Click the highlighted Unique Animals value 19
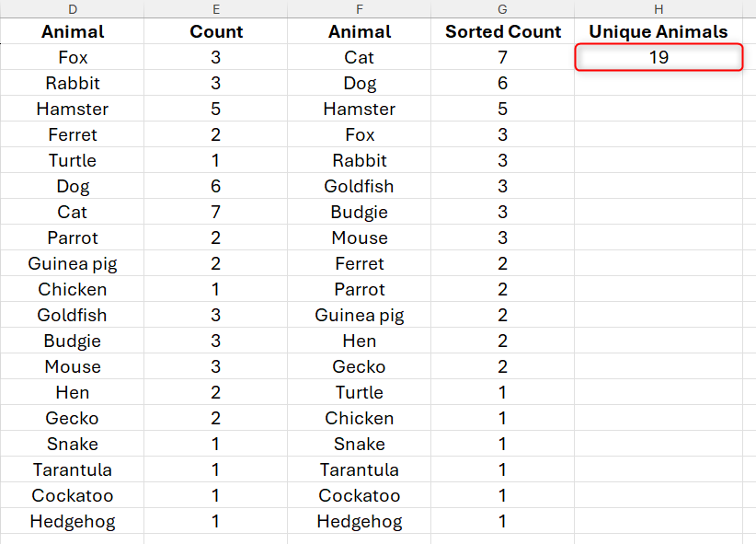This screenshot has width=756, height=544. click(x=659, y=57)
